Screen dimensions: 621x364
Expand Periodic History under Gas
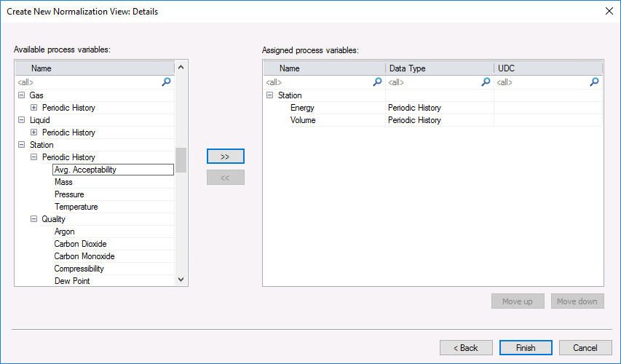34,107
